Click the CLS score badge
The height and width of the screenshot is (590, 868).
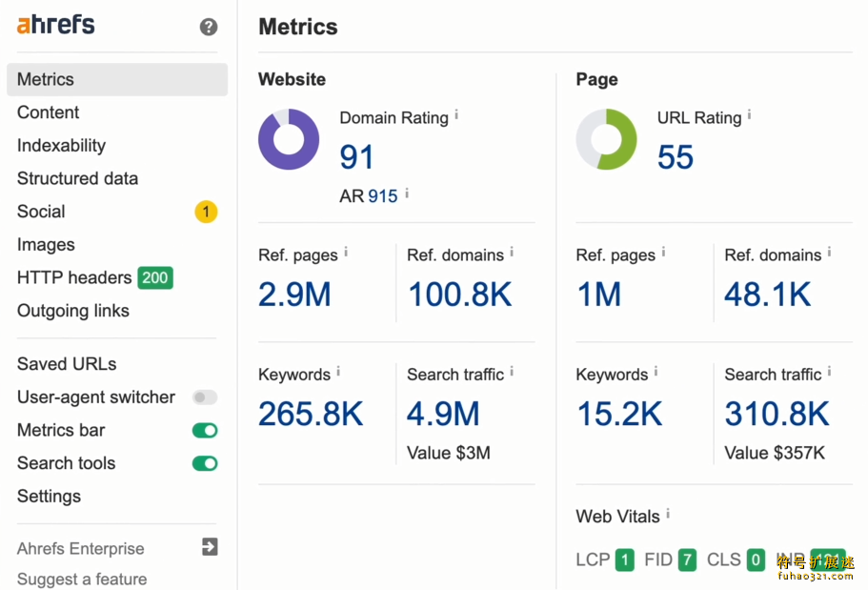click(x=756, y=560)
